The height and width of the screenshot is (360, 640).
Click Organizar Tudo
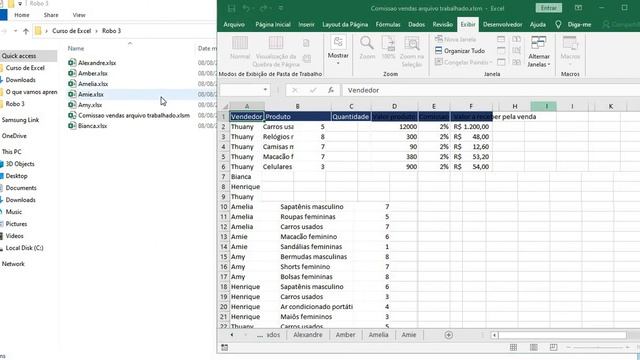click(x=460, y=51)
